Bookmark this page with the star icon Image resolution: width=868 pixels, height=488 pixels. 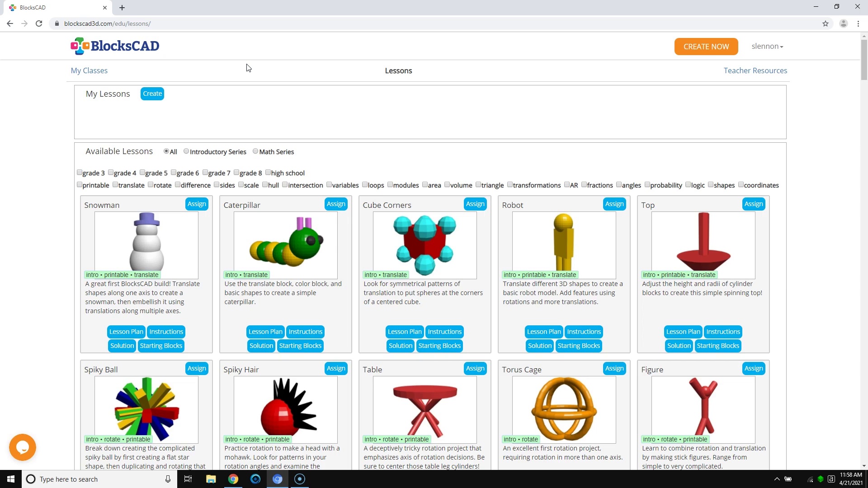(x=826, y=23)
